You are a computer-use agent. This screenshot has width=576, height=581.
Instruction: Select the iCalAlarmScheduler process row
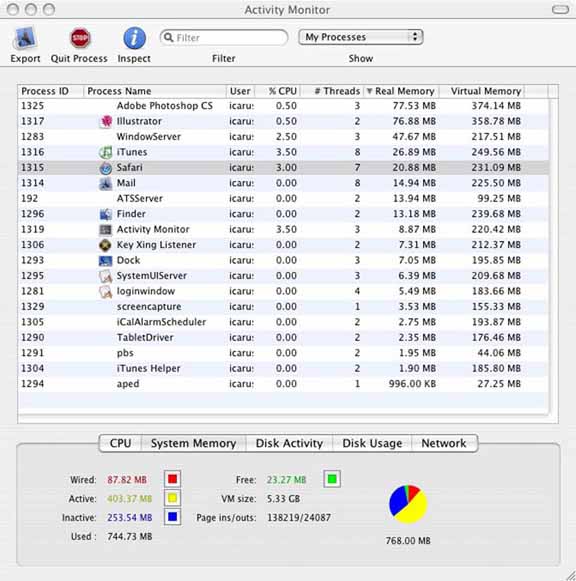pyautogui.click(x=283, y=322)
